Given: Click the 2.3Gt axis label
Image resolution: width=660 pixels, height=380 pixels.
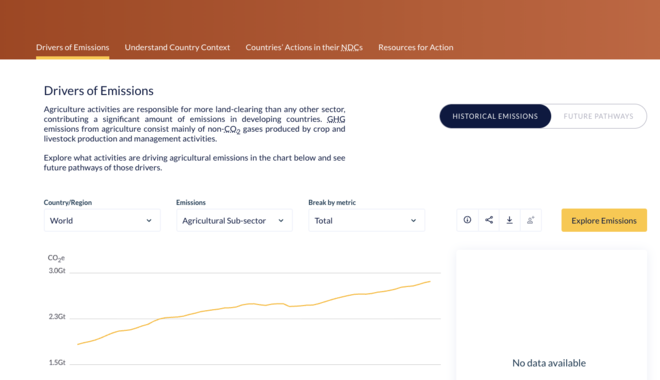Looking at the screenshot, I should coord(57,316).
